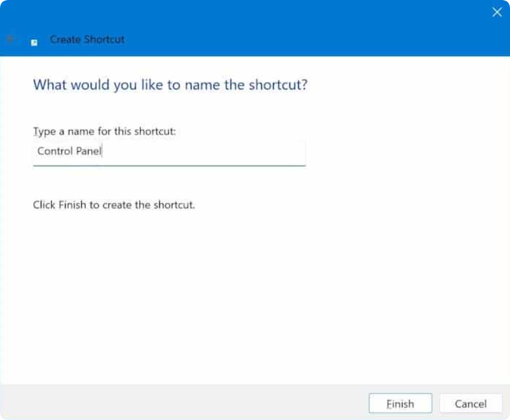Click the gap between Finish and Cancel buttons

coord(436,404)
